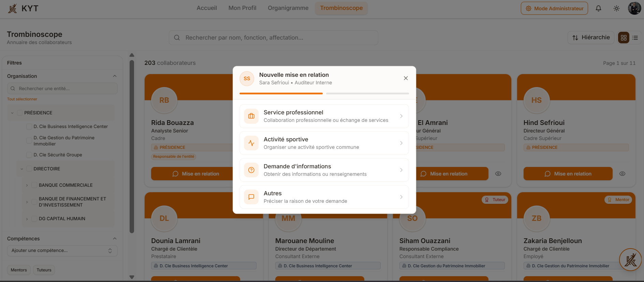Click the pulse icon for Activité sportive
644x282 pixels.
point(251,143)
